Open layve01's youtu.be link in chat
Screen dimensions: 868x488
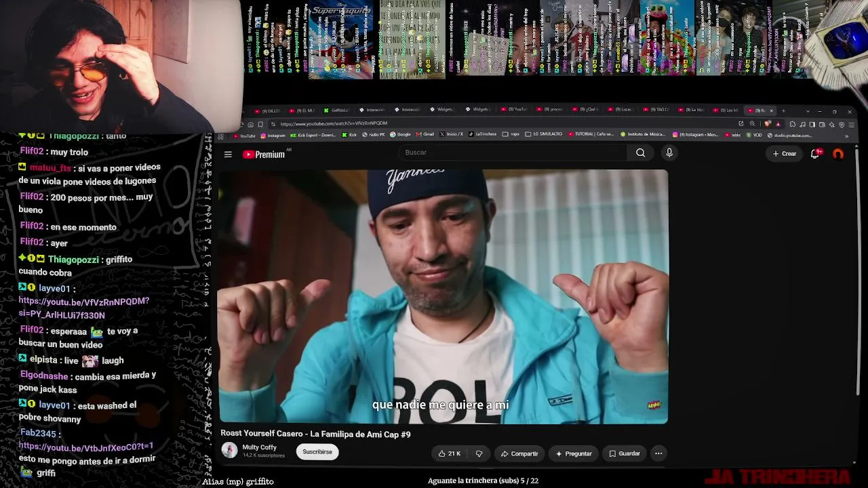click(83, 308)
